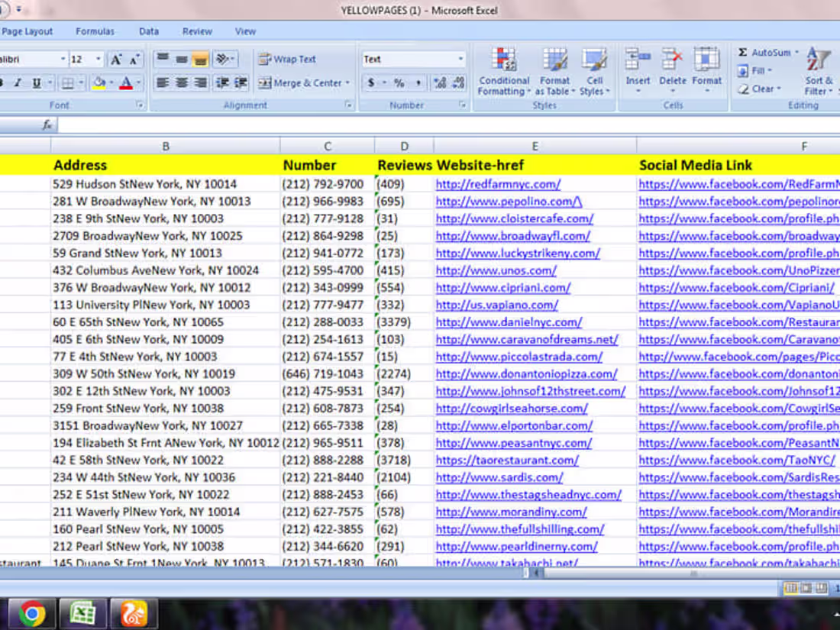
Task: Toggle italic formatting
Action: 17,81
